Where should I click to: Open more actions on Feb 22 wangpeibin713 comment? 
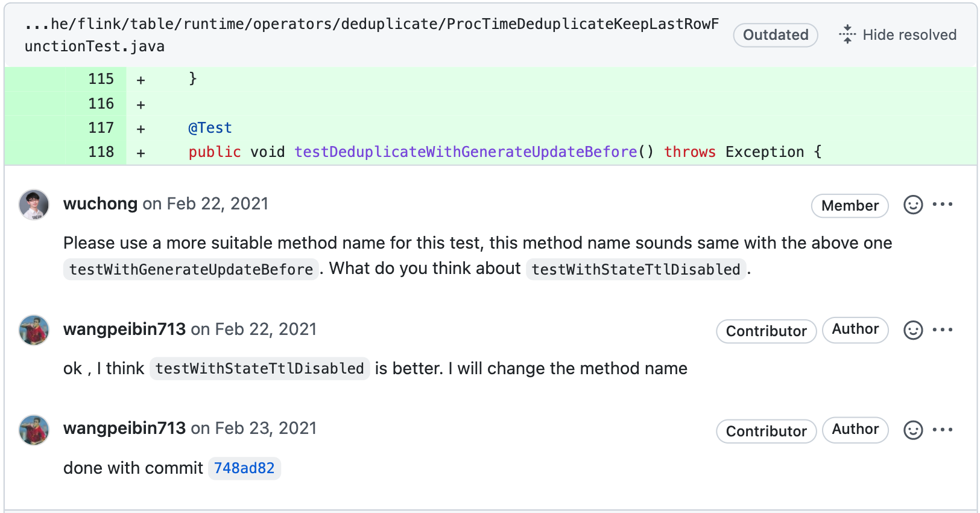943,330
